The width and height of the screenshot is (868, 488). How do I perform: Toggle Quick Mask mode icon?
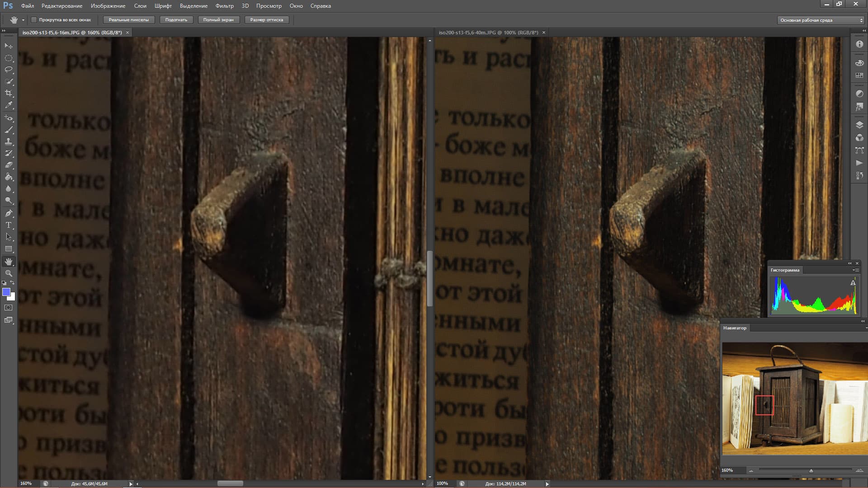9,308
